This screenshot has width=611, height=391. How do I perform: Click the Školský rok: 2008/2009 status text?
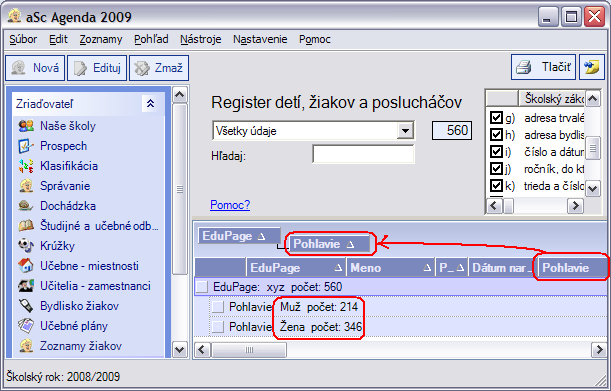tap(63, 377)
